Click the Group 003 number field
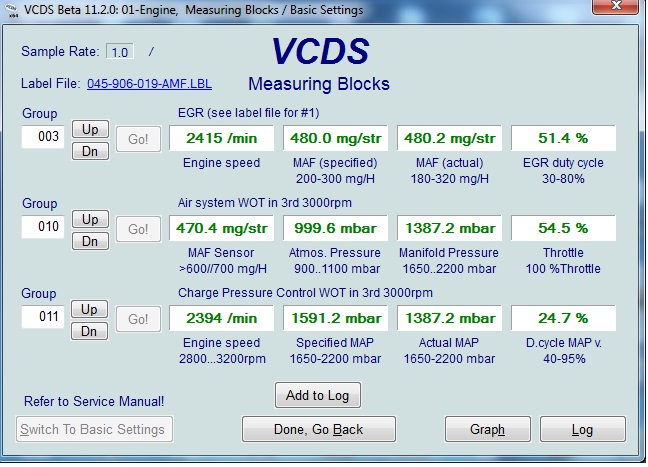 coord(43,136)
